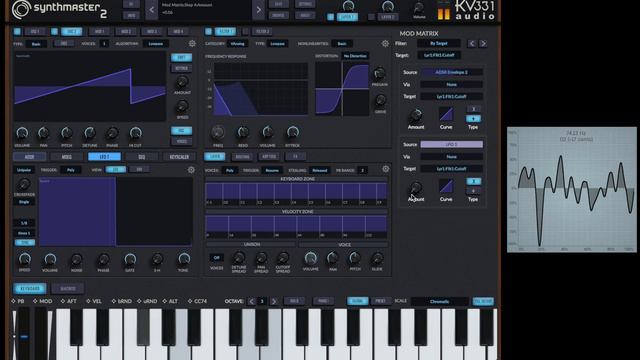Image resolution: width=640 pixels, height=360 pixels.
Task: Click the unison Voices field showing Off
Action: click(x=216, y=258)
